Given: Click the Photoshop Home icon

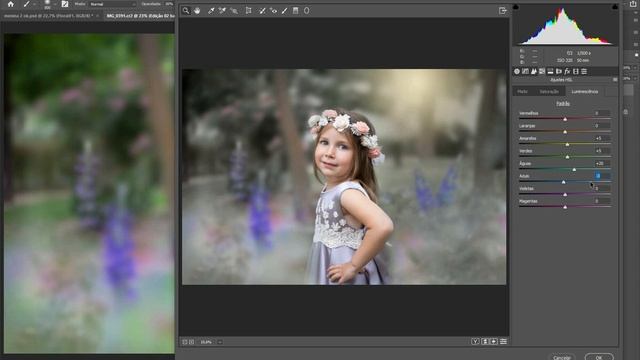Looking at the screenshot, I should point(11,4).
